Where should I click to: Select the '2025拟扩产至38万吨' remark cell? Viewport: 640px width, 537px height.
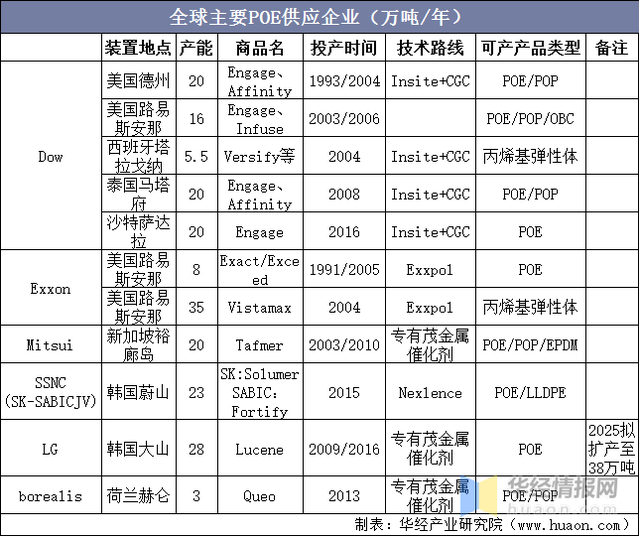(x=611, y=448)
